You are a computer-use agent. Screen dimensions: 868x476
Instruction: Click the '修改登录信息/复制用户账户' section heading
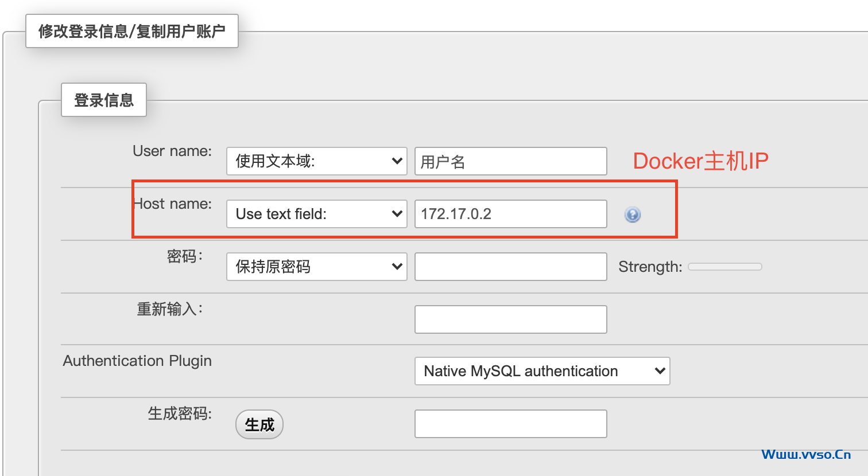coord(132,31)
